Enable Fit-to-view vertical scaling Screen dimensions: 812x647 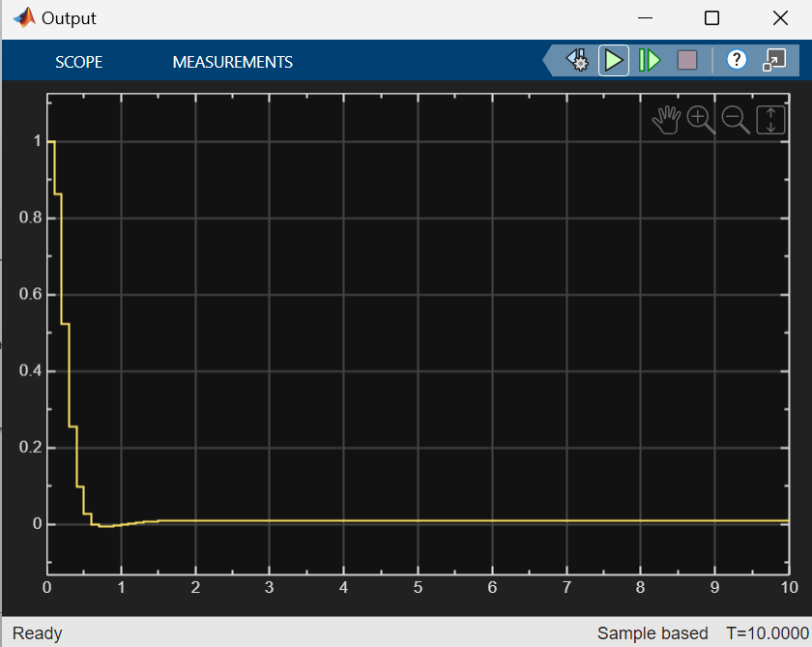pos(769,119)
